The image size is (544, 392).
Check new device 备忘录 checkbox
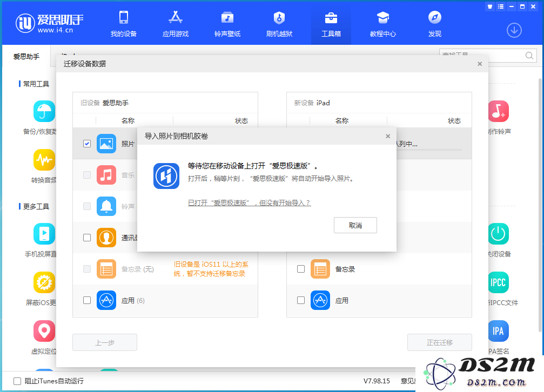(301, 269)
